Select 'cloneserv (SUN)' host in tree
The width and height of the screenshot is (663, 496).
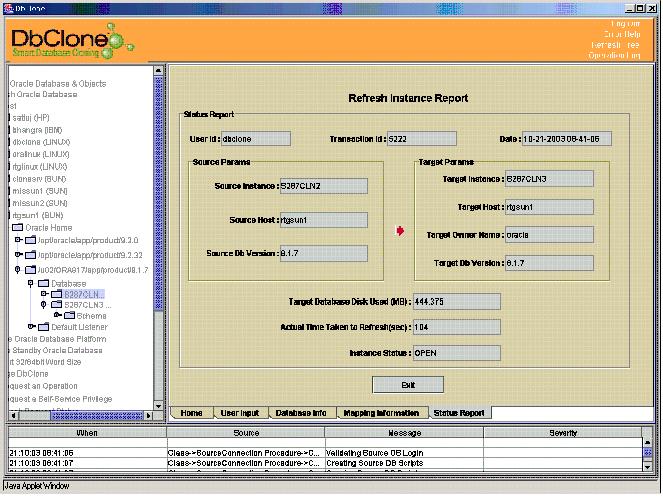pyautogui.click(x=39, y=179)
